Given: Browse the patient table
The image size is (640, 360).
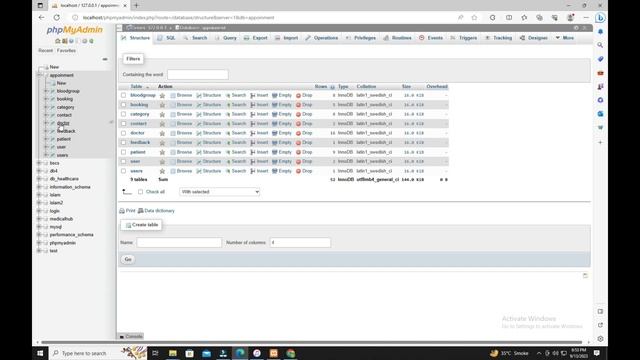Looking at the screenshot, I should tap(181, 152).
